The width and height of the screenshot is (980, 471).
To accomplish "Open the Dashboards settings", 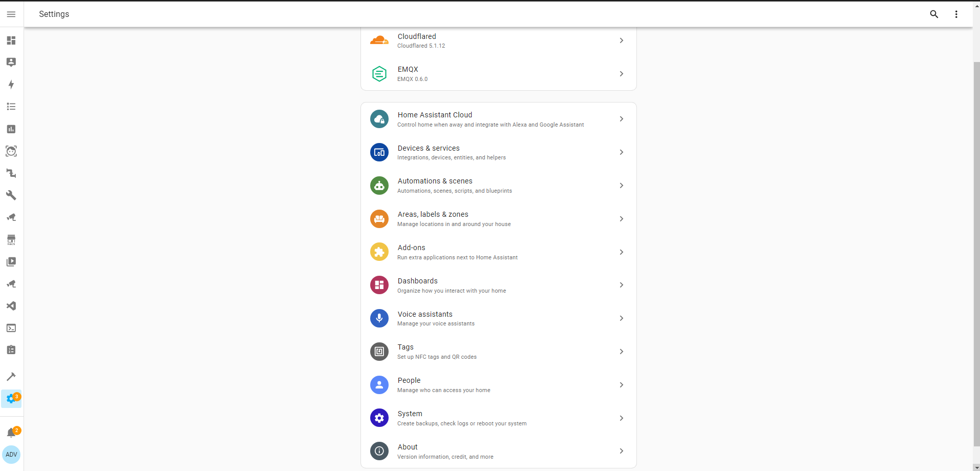I will point(499,285).
